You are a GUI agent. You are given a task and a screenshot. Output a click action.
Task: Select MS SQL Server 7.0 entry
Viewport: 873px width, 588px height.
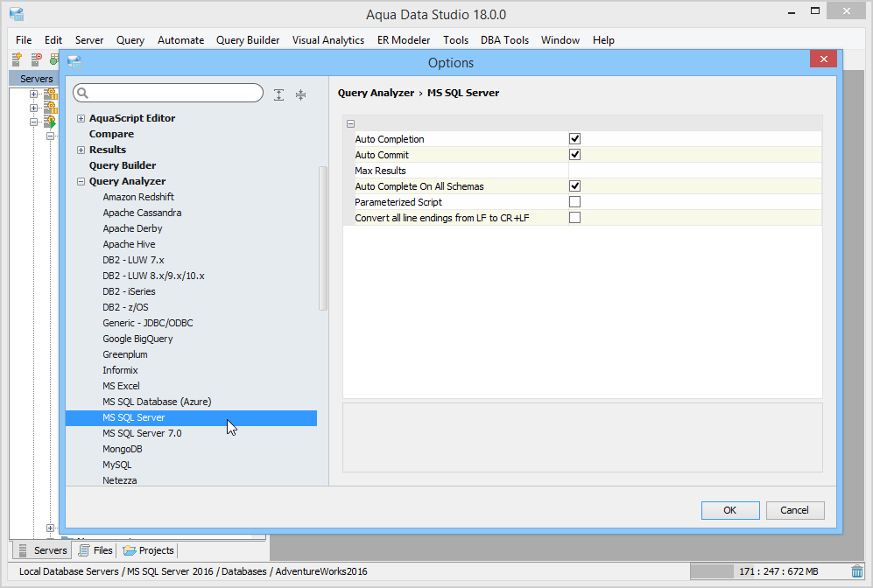(x=142, y=433)
